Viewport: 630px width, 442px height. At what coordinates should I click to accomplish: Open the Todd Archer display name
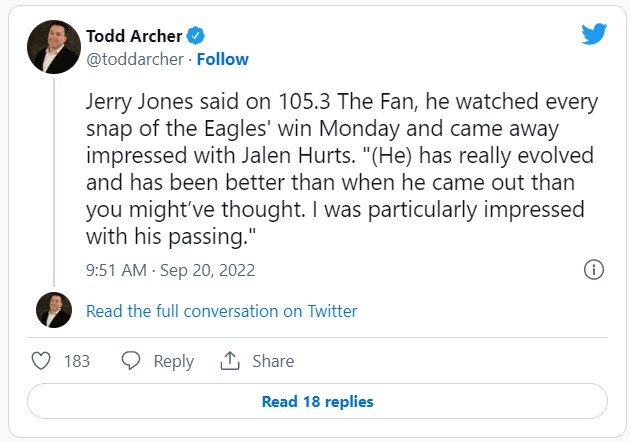click(134, 36)
